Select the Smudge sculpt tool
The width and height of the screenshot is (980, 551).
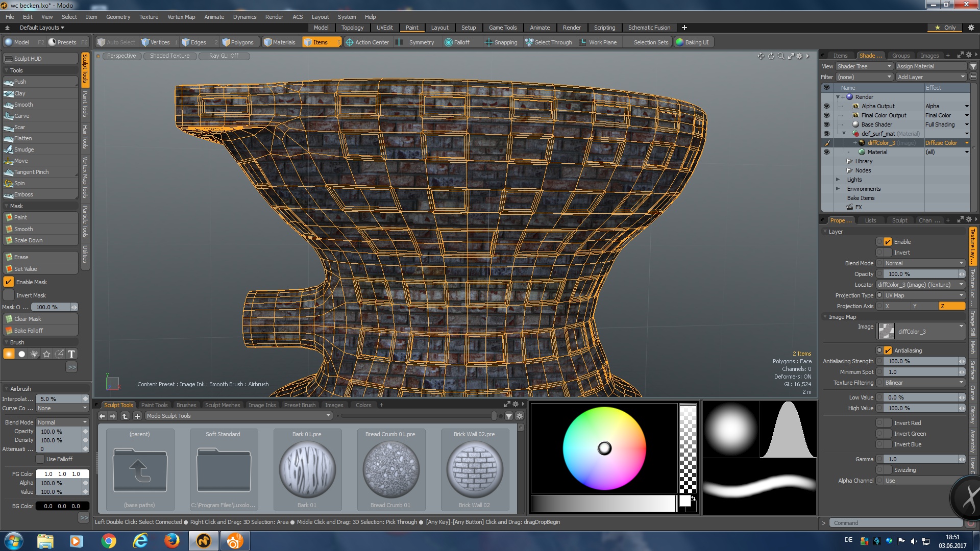[x=24, y=149]
